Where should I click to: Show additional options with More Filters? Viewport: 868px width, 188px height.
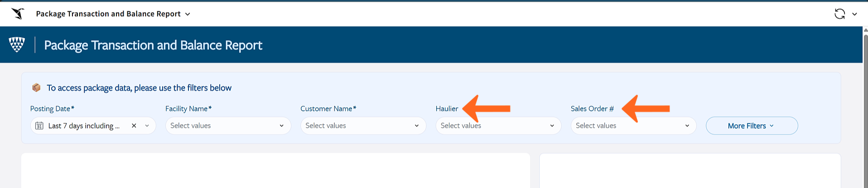pyautogui.click(x=752, y=126)
